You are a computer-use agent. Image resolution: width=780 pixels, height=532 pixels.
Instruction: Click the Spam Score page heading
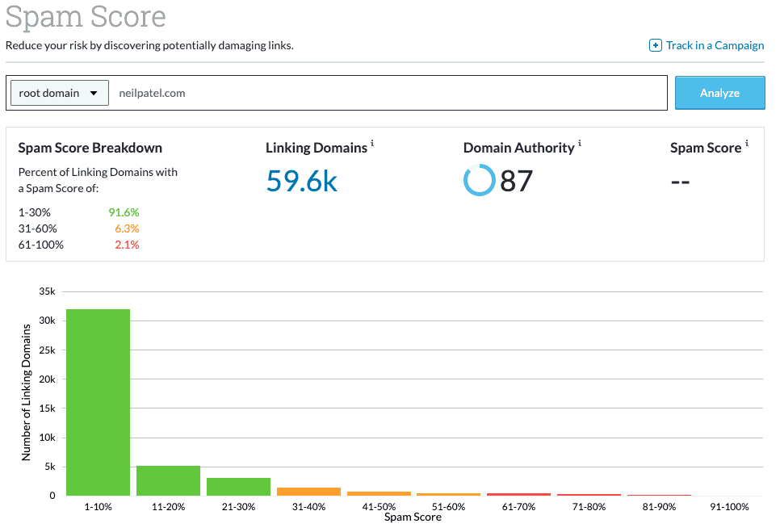pos(86,17)
